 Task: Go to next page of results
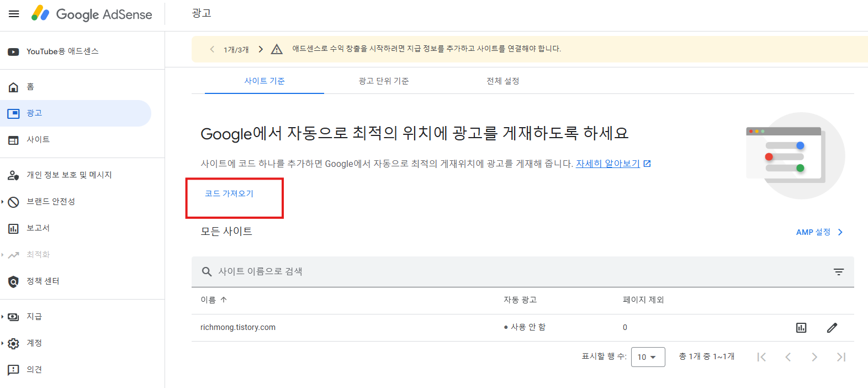(x=814, y=357)
